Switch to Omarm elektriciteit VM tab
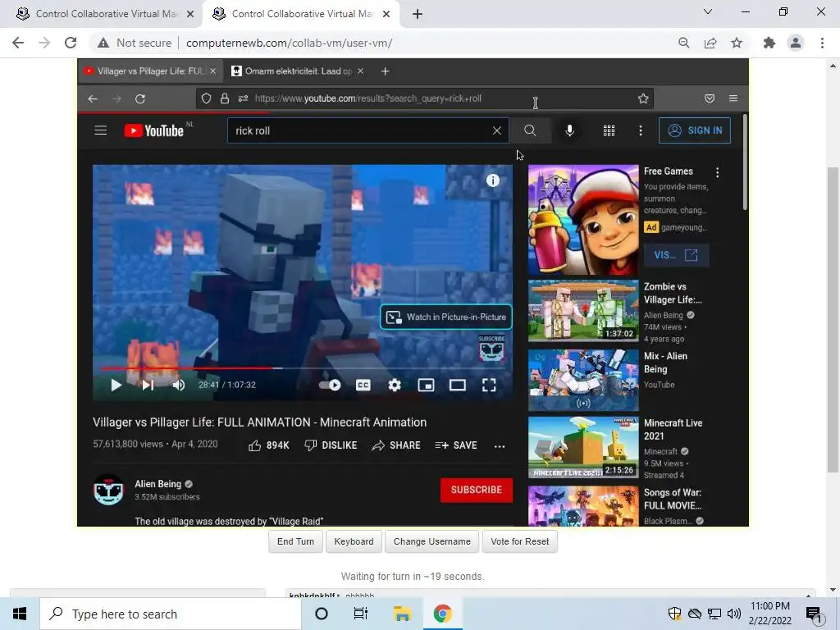 click(x=298, y=71)
